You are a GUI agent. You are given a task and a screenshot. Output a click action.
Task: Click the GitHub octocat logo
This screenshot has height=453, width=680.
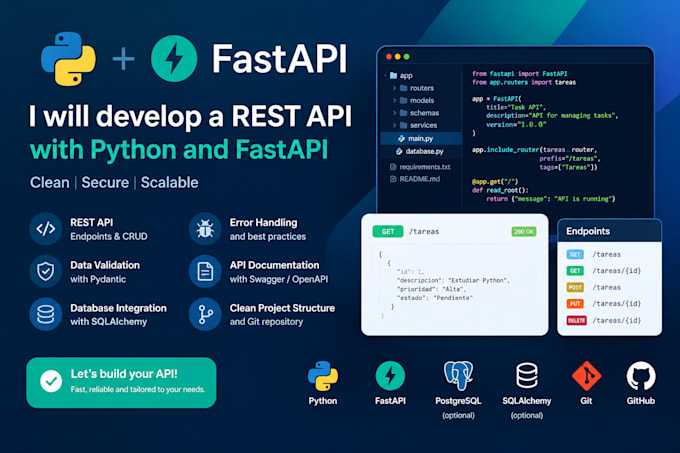tap(641, 376)
